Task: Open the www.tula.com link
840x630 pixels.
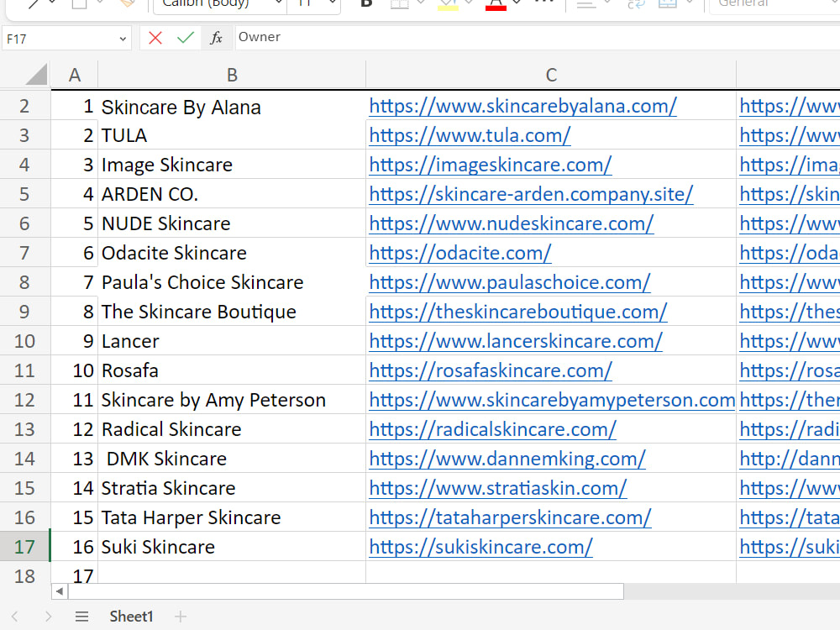Action: 470,135
